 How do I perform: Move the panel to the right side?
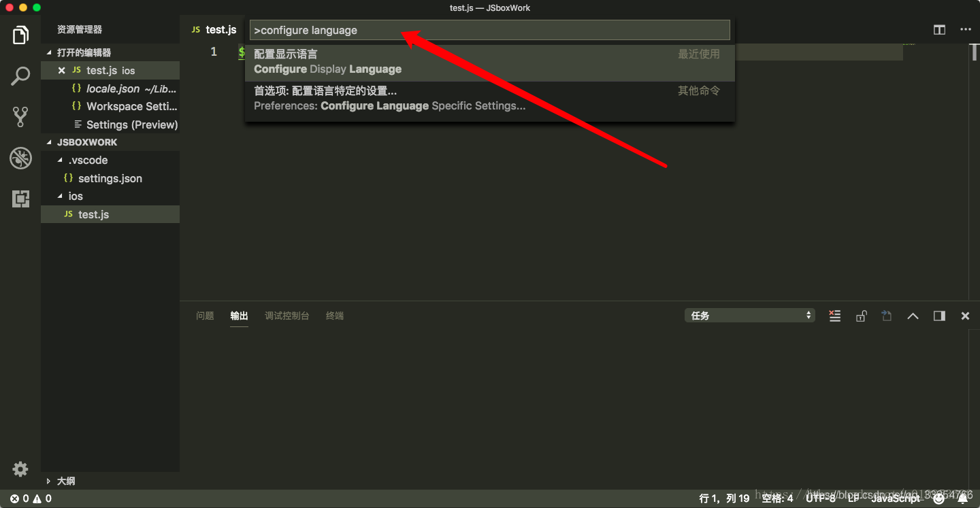click(x=939, y=316)
